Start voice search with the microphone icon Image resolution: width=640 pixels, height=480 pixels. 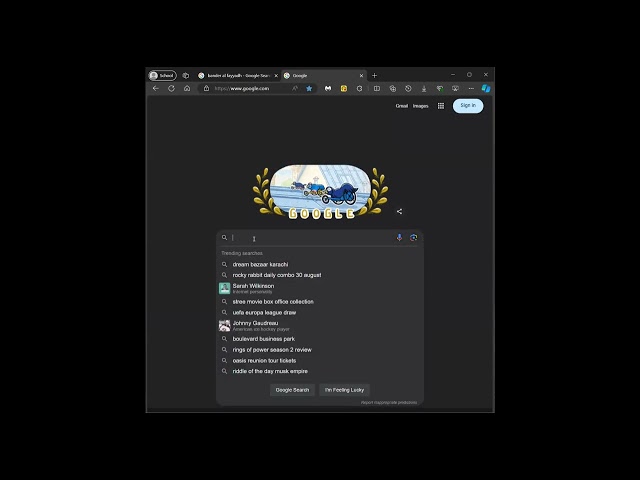coord(399,238)
